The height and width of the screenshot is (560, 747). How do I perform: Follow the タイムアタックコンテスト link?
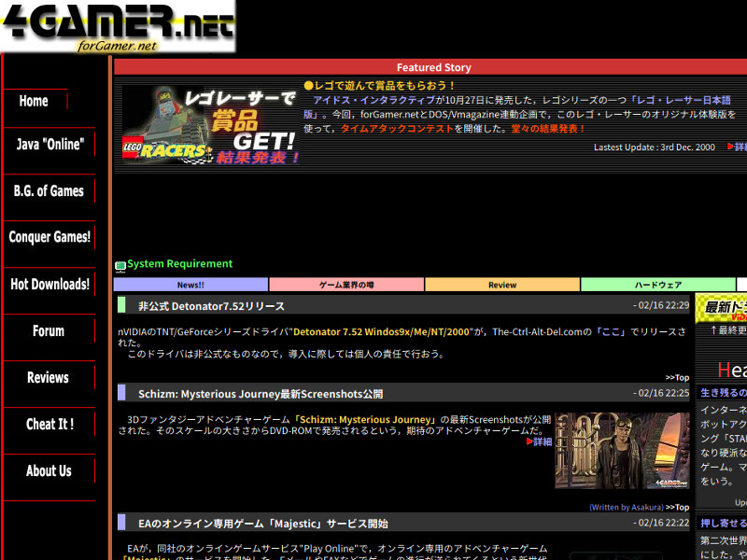(397, 129)
